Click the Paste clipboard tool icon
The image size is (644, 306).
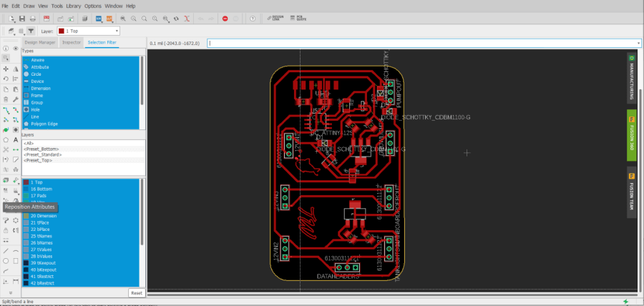[x=16, y=89]
